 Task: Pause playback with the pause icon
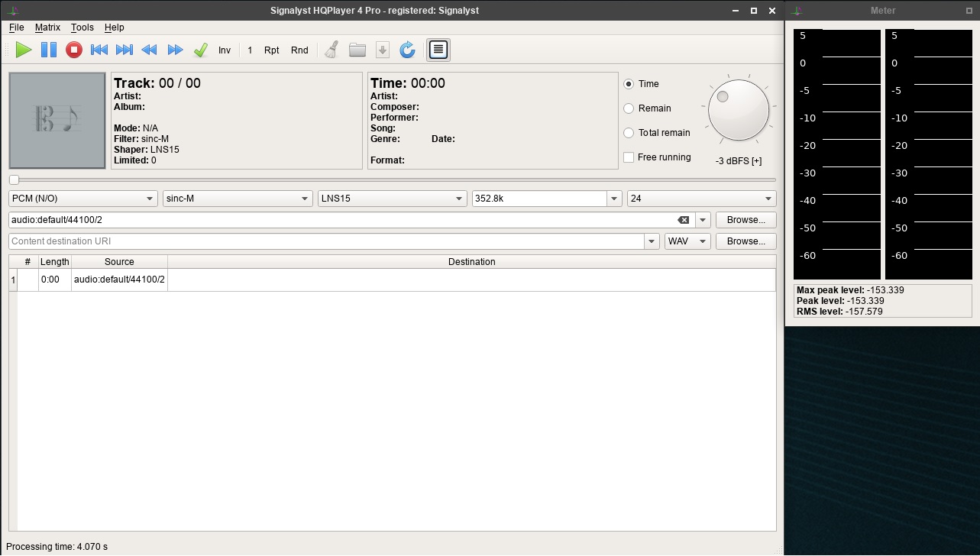(49, 50)
